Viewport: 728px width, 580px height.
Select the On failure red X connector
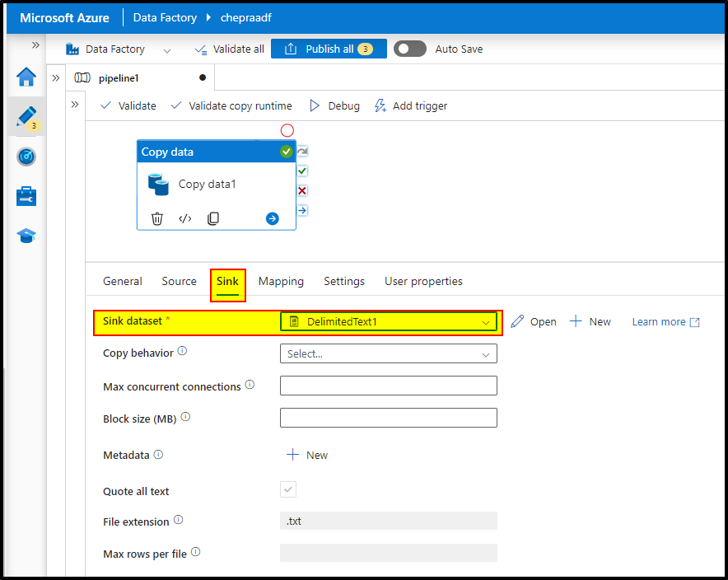302,191
